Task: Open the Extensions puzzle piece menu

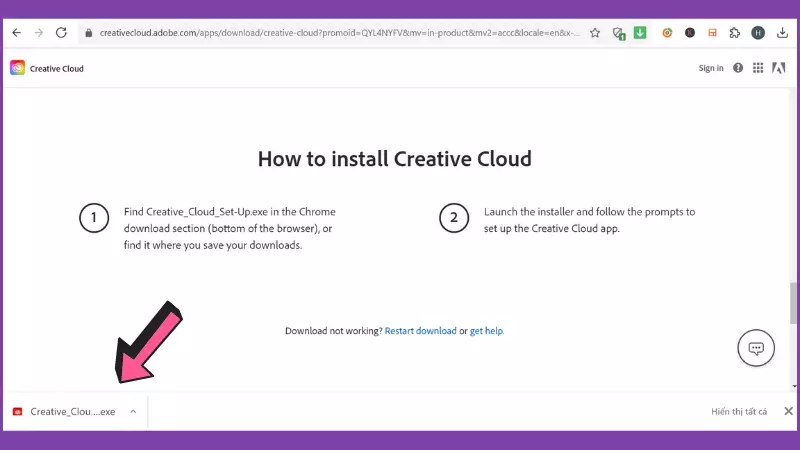Action: [735, 33]
